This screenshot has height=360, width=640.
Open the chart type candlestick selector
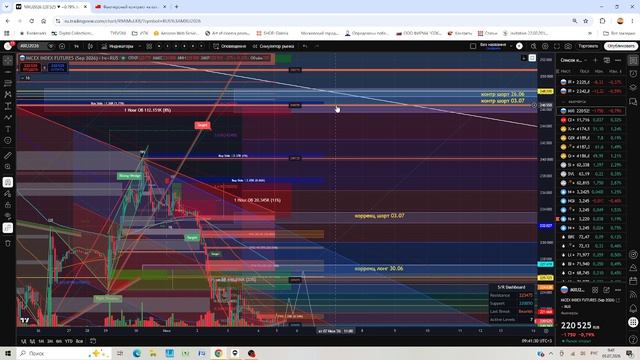point(90,46)
